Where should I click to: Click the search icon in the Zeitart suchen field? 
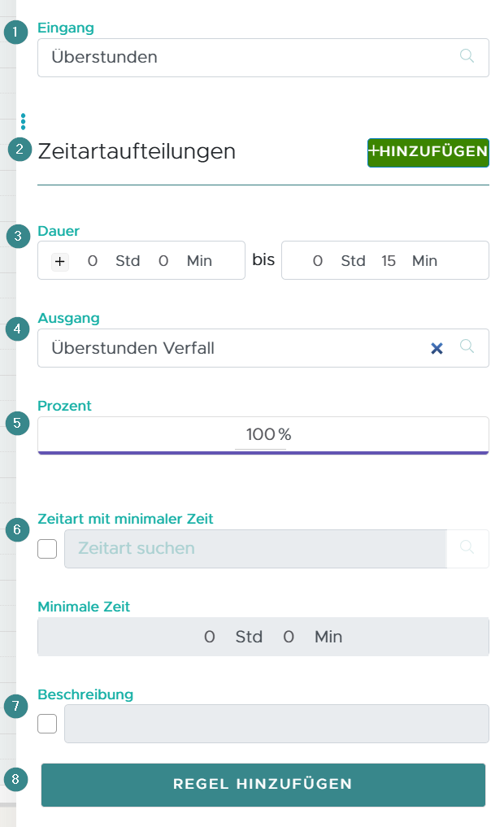click(467, 549)
